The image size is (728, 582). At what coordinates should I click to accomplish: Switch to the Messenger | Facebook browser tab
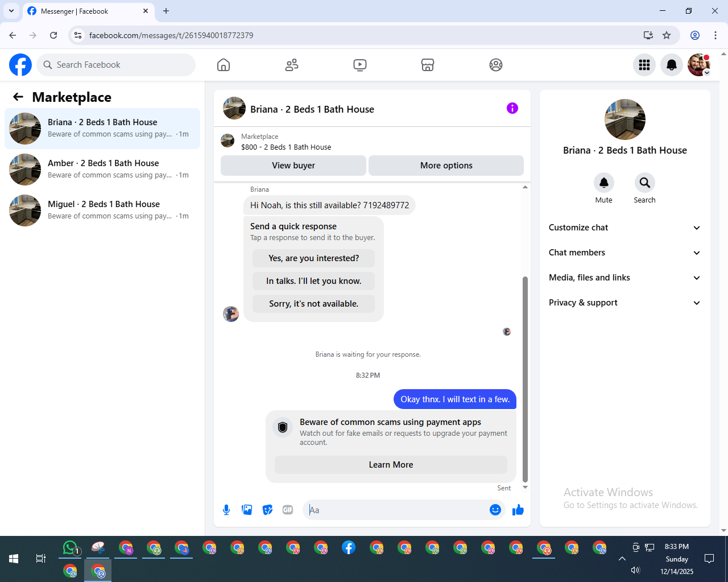pyautogui.click(x=88, y=11)
